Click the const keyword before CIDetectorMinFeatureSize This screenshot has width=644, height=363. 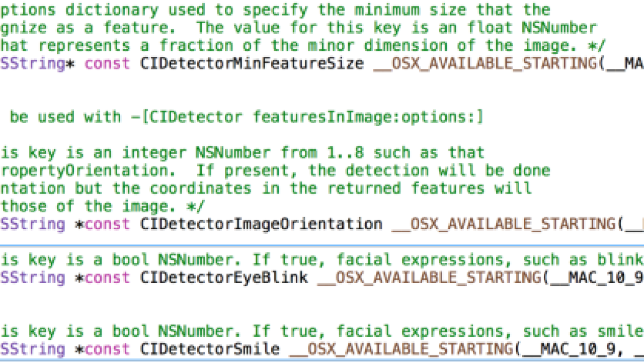pyautogui.click(x=107, y=64)
